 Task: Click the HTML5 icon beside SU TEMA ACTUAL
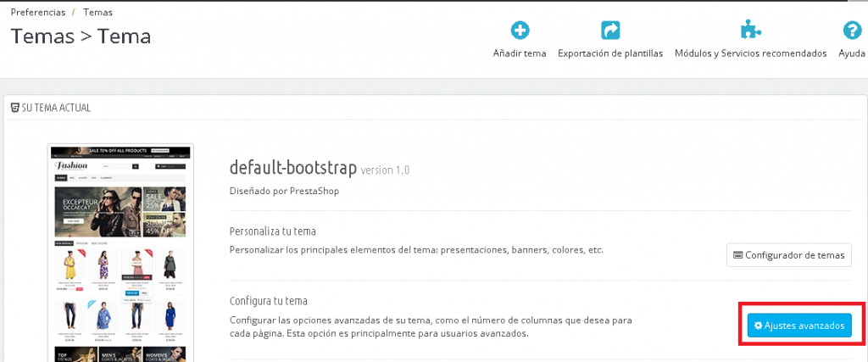(16, 109)
